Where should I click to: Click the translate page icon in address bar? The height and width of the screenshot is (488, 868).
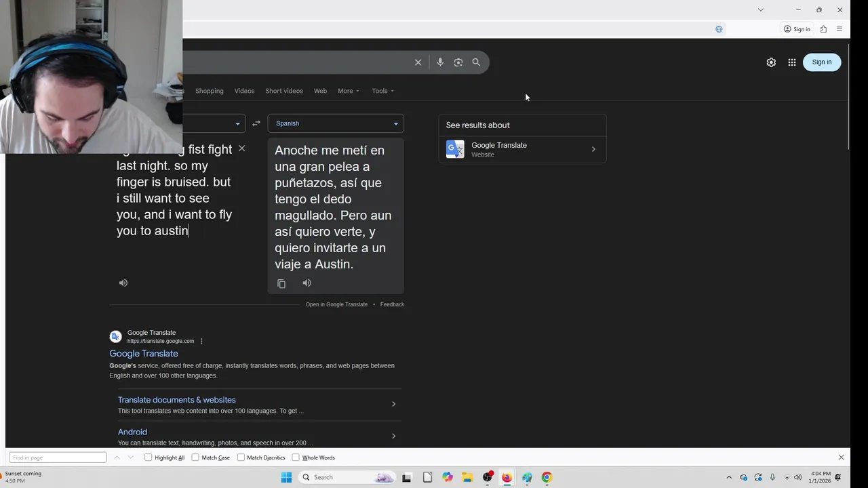click(x=719, y=29)
